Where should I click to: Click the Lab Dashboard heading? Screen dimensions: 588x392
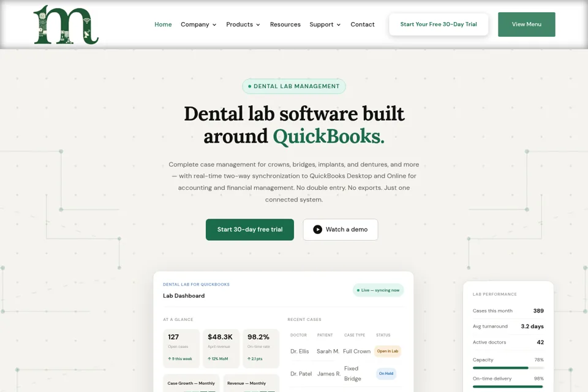click(184, 296)
